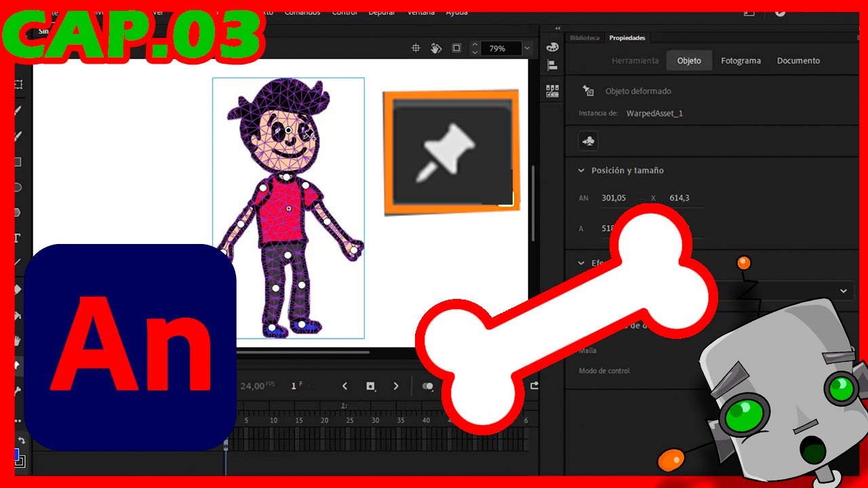Select the Rectangle tool
Screen dimensions: 868x488
(18, 161)
